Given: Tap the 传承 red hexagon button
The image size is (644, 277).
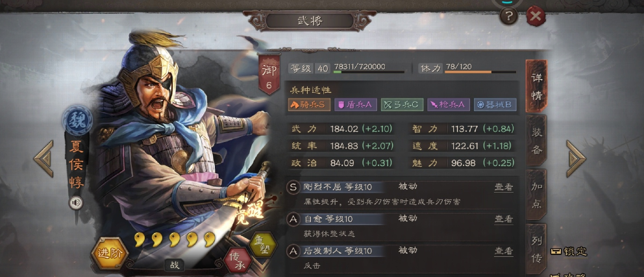Looking at the screenshot, I should [x=239, y=261].
